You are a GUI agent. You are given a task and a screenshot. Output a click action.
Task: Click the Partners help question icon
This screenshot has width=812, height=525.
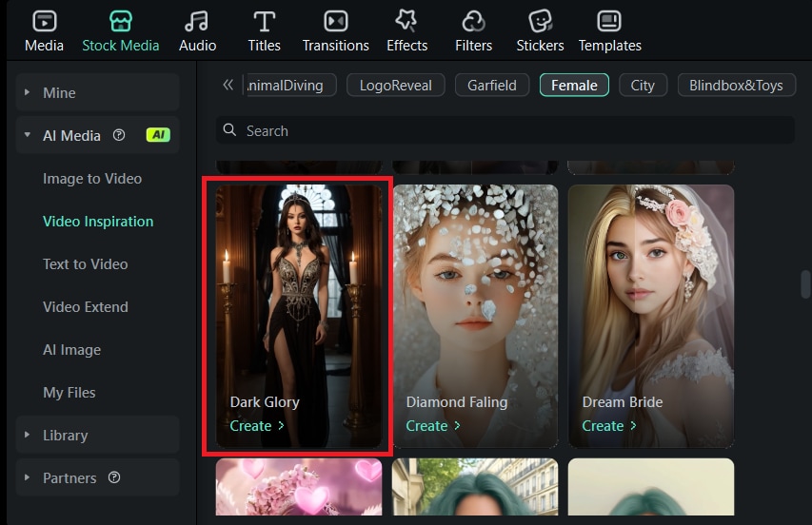point(114,477)
